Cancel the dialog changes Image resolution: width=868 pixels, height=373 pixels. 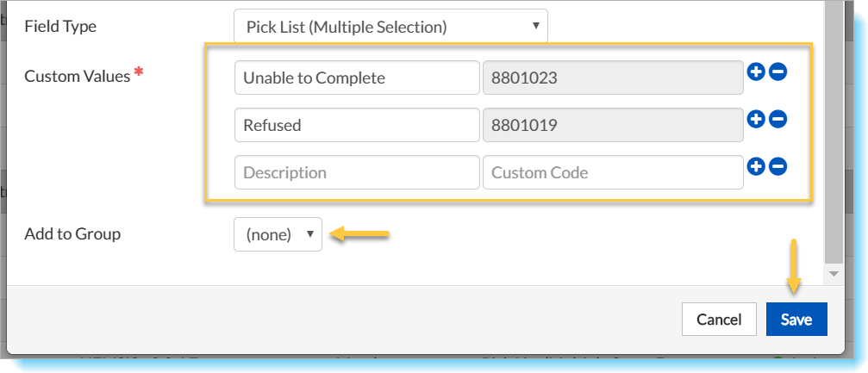point(719,320)
